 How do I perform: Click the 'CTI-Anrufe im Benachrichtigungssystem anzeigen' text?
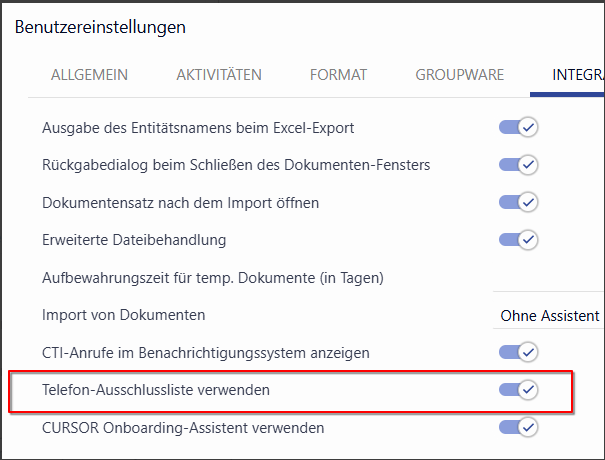206,352
